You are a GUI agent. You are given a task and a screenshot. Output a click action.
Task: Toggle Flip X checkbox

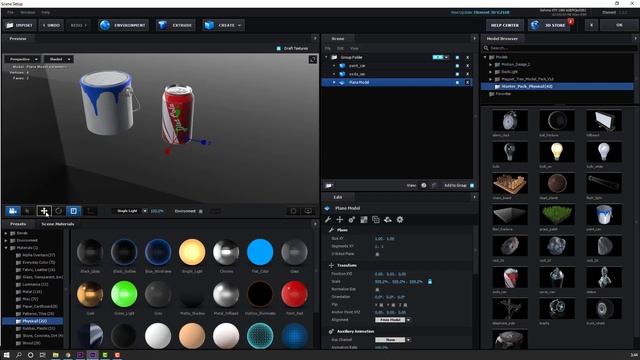[x=381, y=305]
